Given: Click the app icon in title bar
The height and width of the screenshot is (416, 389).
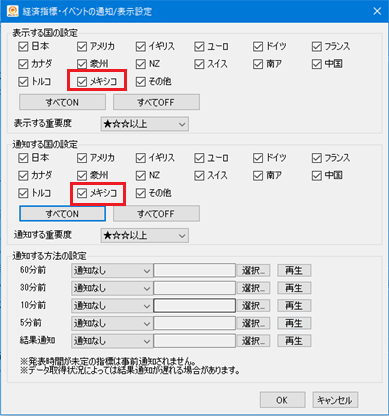Looking at the screenshot, I should coord(13,11).
